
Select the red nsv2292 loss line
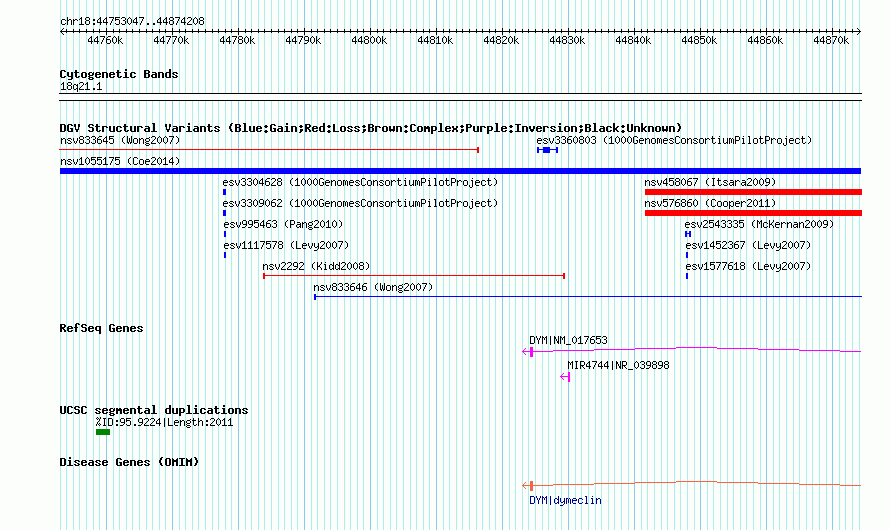(x=414, y=276)
